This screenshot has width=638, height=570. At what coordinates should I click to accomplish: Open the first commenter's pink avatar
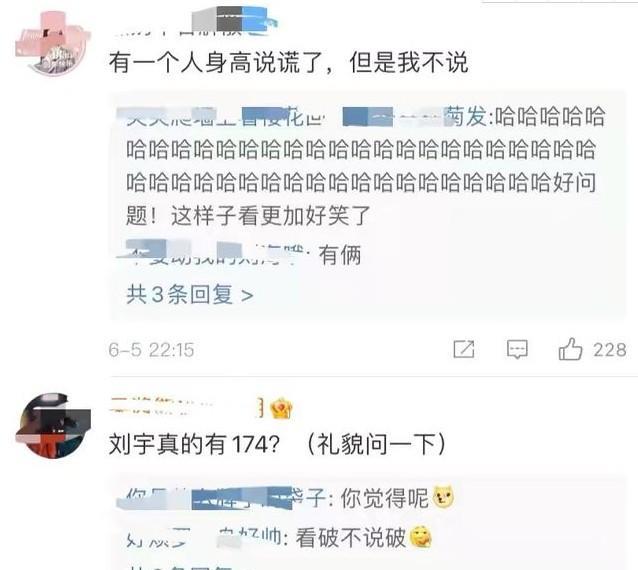(53, 44)
